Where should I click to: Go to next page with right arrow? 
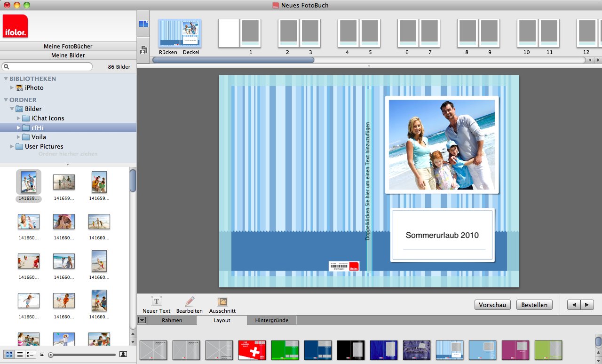(x=587, y=305)
